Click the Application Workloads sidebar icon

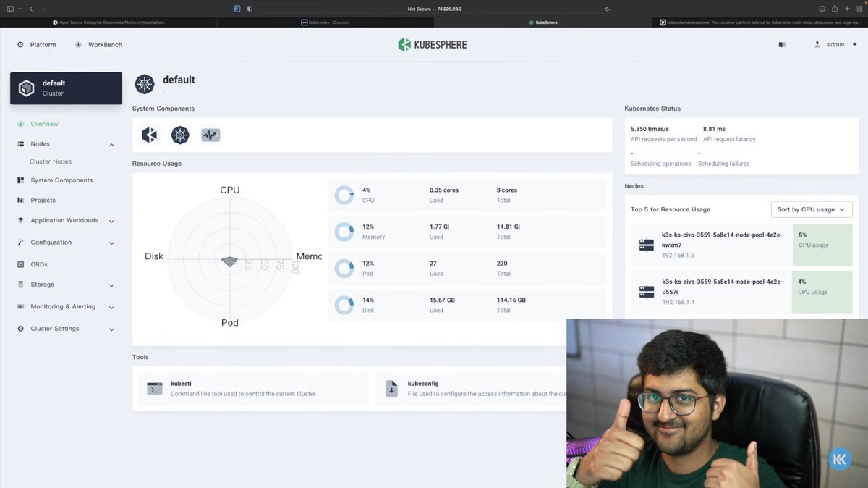click(21, 221)
